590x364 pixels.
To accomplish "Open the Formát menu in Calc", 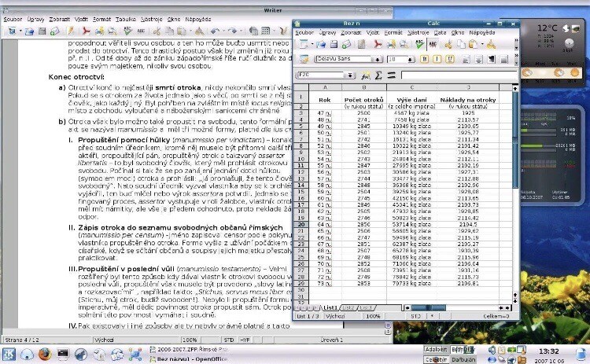I will point(393,33).
